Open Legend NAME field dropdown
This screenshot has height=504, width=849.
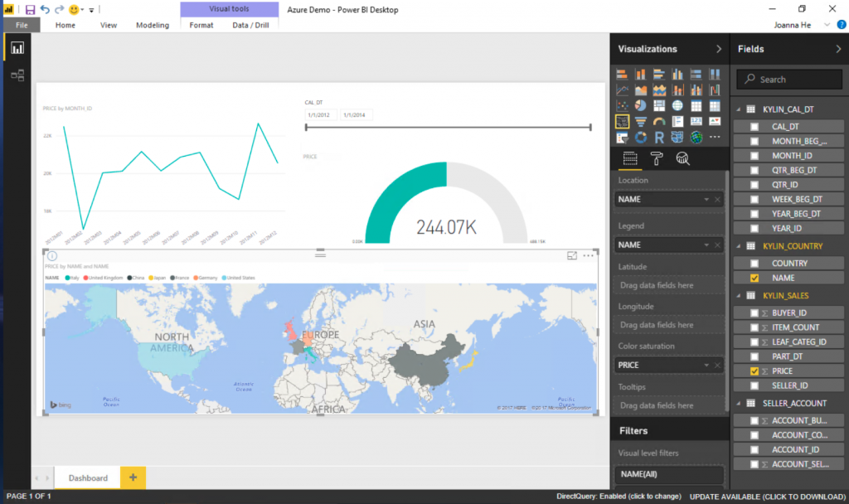(x=706, y=245)
